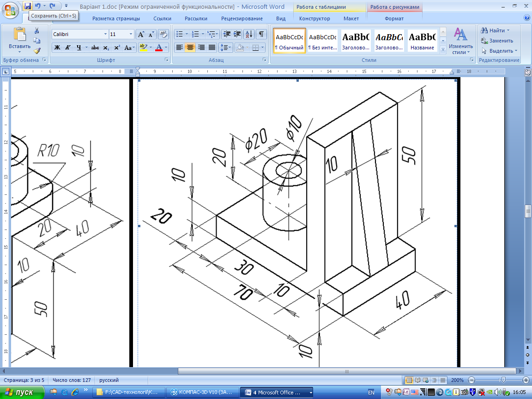Open Формат tab for pictures
The width and height of the screenshot is (532, 399).
click(394, 18)
